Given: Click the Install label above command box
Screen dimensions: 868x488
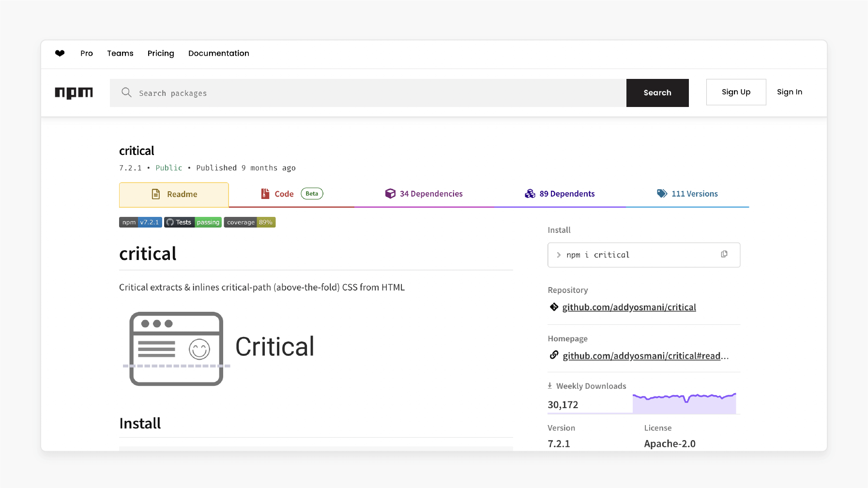Looking at the screenshot, I should click(559, 230).
